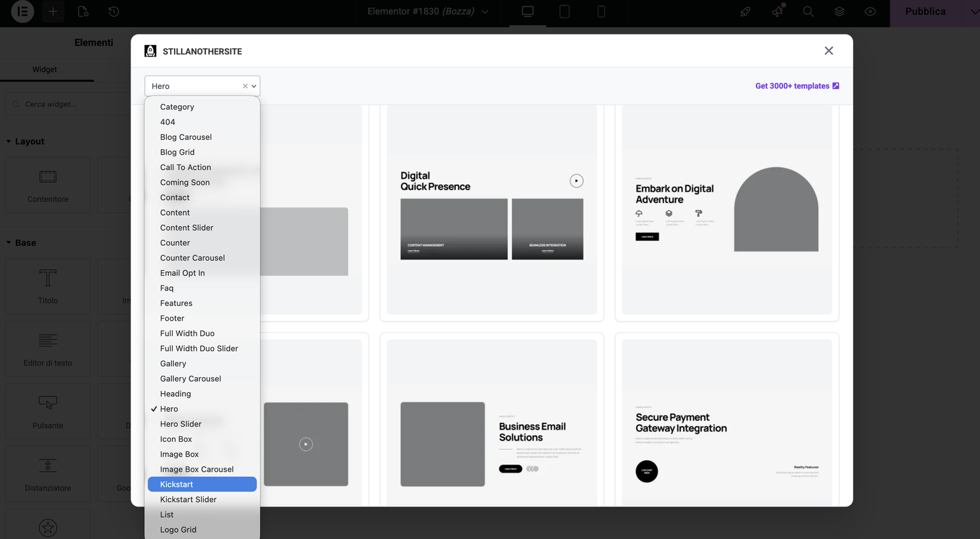This screenshot has height=539, width=980.
Task: Open the Finder search icon
Action: [808, 11]
